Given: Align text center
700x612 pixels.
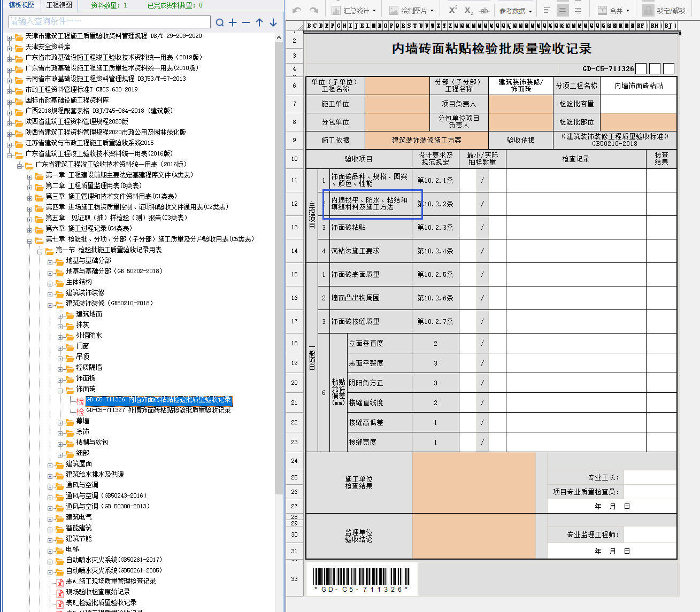Looking at the screenshot, I should tap(563, 10).
